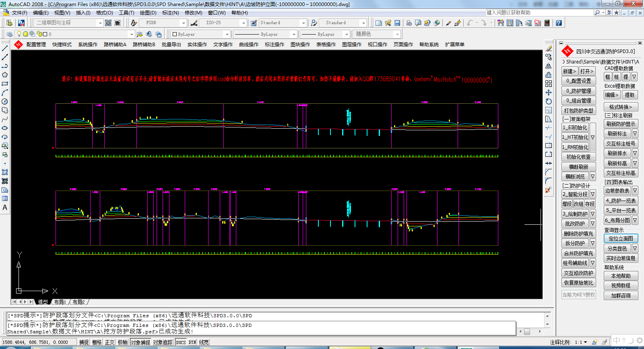644x349 pixels.
Task: Click the 打包防护类型 button
Action: (x=578, y=111)
